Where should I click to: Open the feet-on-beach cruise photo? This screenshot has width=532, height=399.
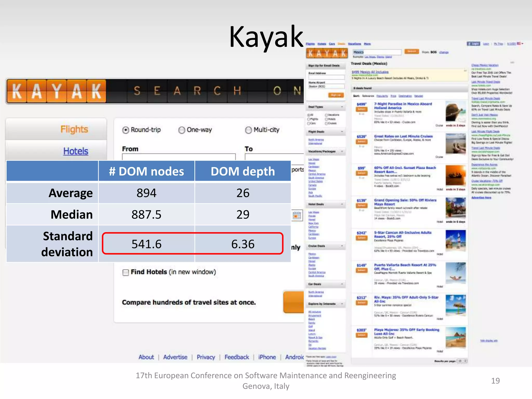point(456,144)
